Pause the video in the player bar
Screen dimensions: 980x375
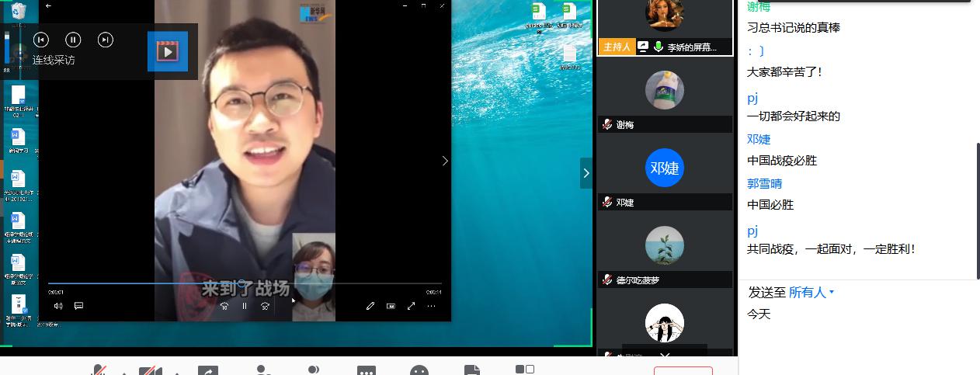point(245,306)
